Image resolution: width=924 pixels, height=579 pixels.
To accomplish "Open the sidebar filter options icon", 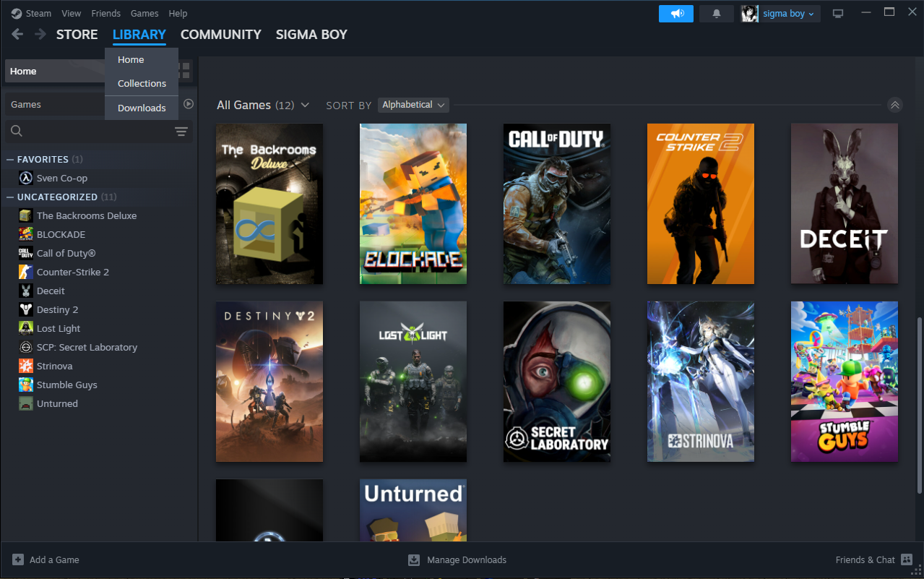I will (181, 131).
